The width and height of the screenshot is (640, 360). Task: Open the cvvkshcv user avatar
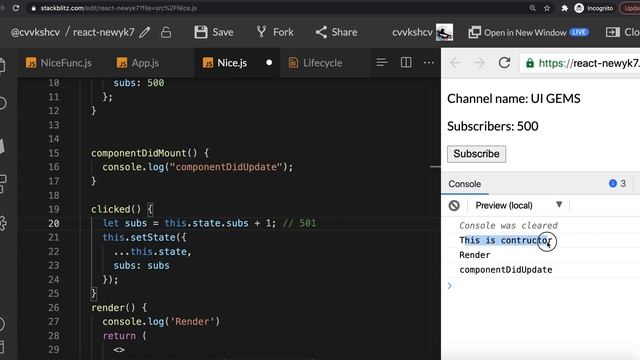pos(444,32)
